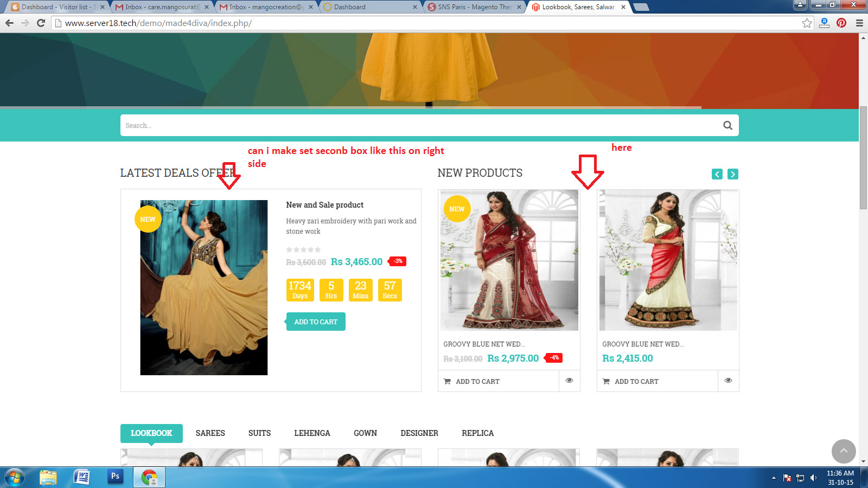Open the Chrome hamburger menu
Viewport: 868px width, 488px height.
tap(859, 23)
